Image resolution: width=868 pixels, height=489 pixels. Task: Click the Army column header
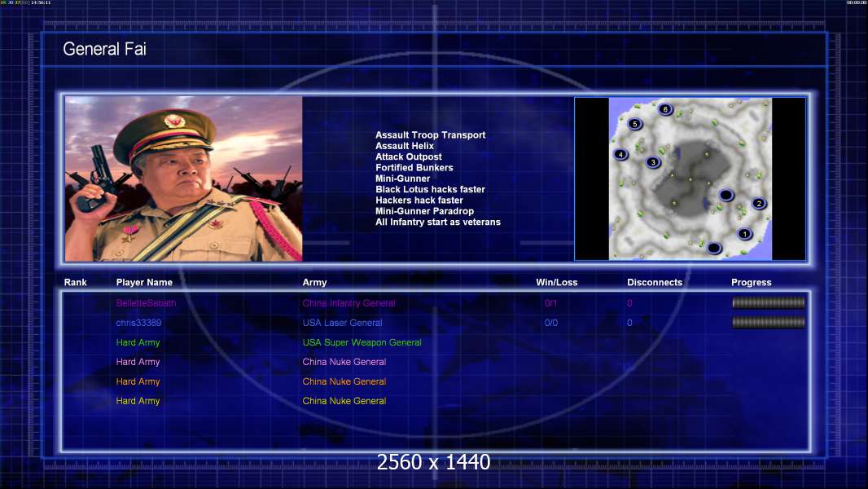point(314,283)
